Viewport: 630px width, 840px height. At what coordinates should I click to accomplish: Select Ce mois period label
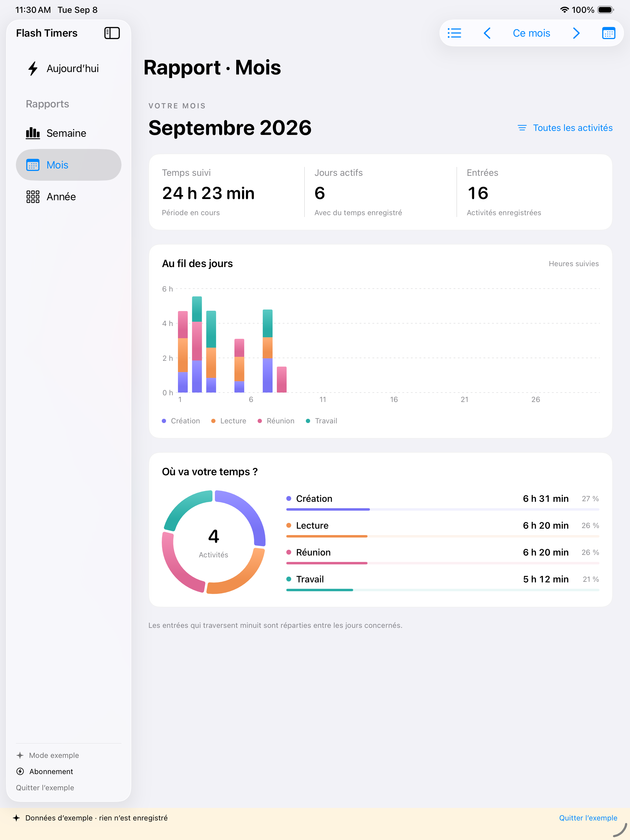(531, 33)
